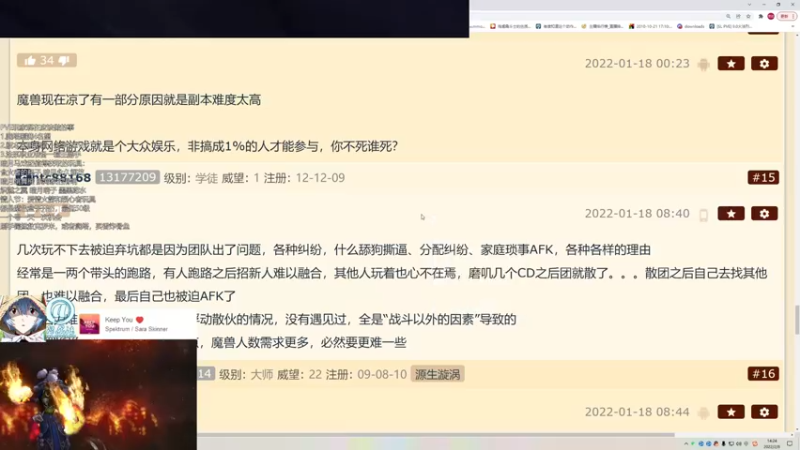Screen dimensions: 800x450
Task: Click the heart next to Keep You
Action: click(x=139, y=320)
